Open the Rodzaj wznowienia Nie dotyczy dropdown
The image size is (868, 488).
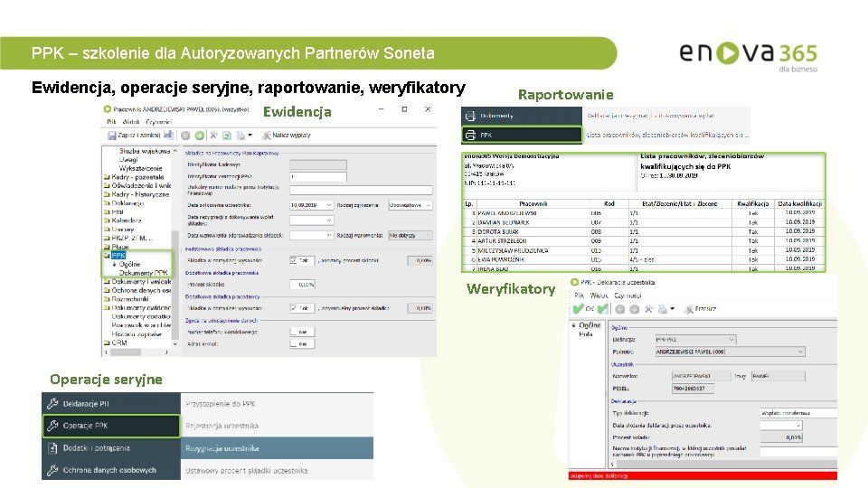pos(428,235)
